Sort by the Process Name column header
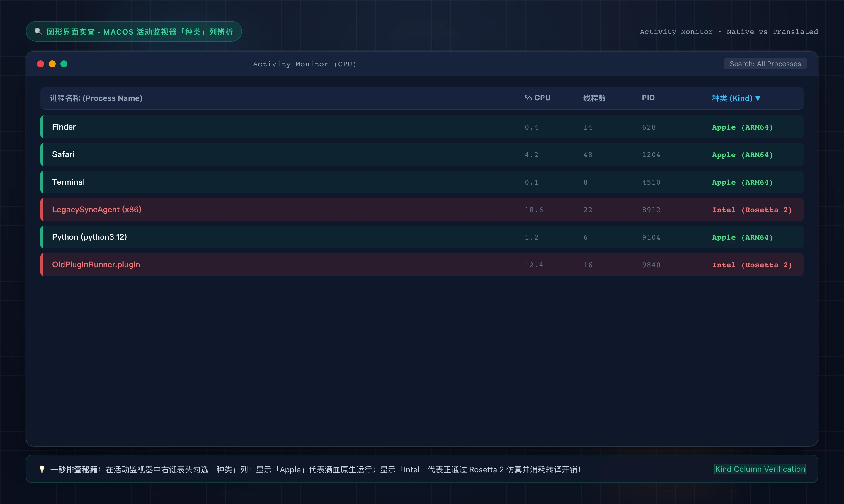Screen dimensions: 844x504 pos(96,98)
